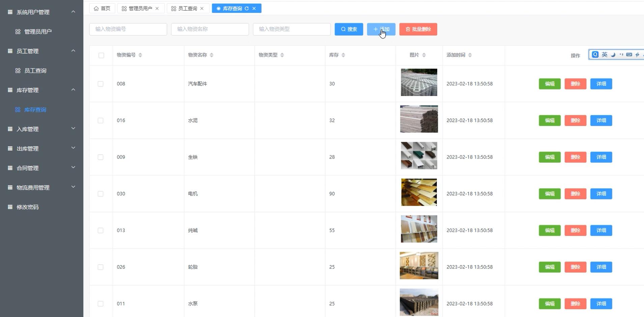The height and width of the screenshot is (317, 644).
Task: Expand 合同管理 menu chevron
Action: pos(73,167)
